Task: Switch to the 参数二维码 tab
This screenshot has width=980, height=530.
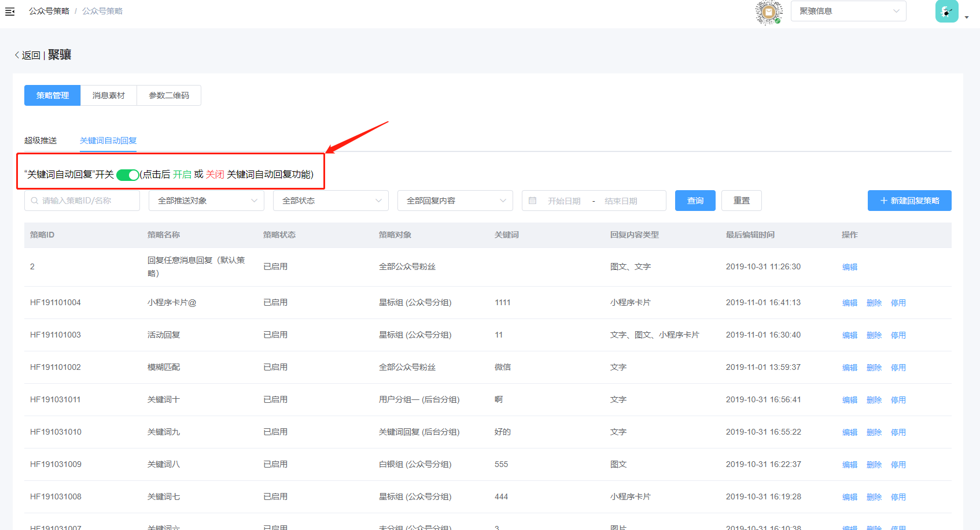Action: click(169, 95)
